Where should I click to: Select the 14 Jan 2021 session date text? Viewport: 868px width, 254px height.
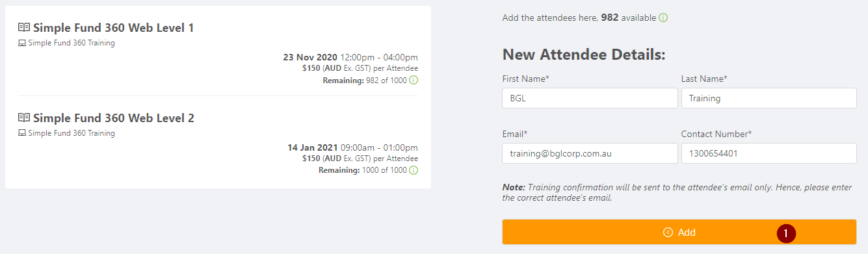pos(312,147)
